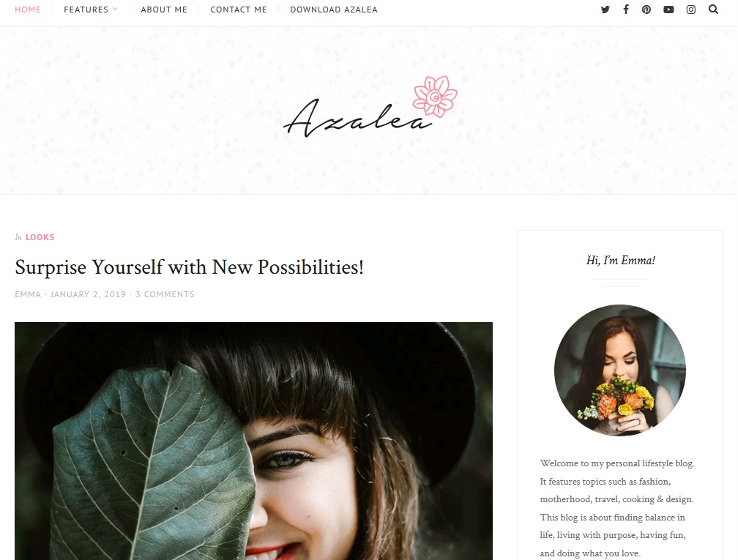Expand the Features menu chevron

coord(115,9)
